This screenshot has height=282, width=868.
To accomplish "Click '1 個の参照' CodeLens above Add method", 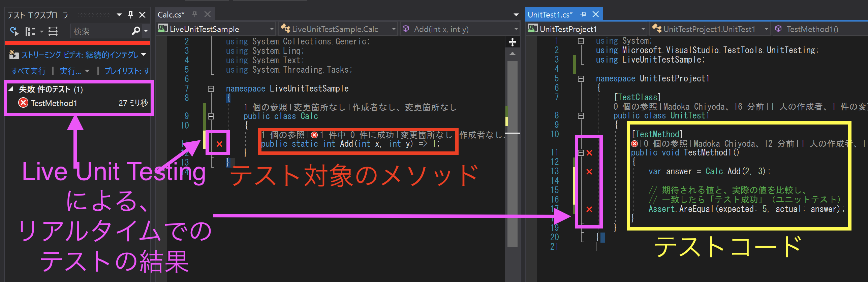I will point(283,135).
